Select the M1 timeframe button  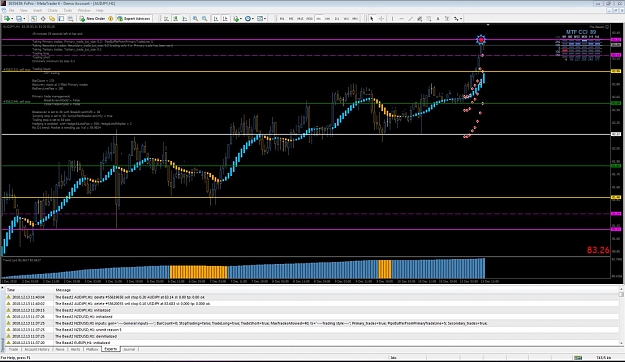282,18
